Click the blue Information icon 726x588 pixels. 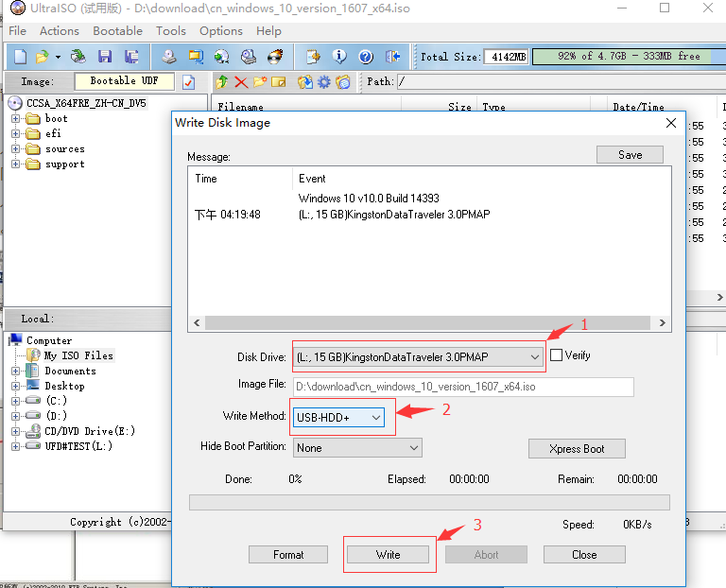339,57
